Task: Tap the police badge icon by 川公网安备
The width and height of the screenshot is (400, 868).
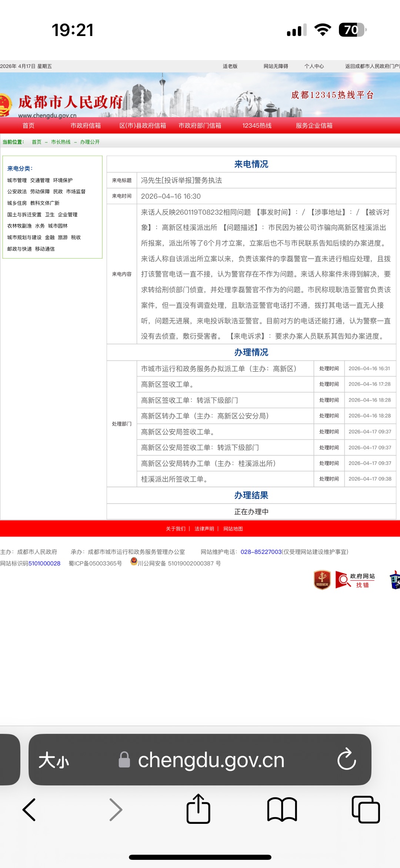Action: click(x=134, y=562)
